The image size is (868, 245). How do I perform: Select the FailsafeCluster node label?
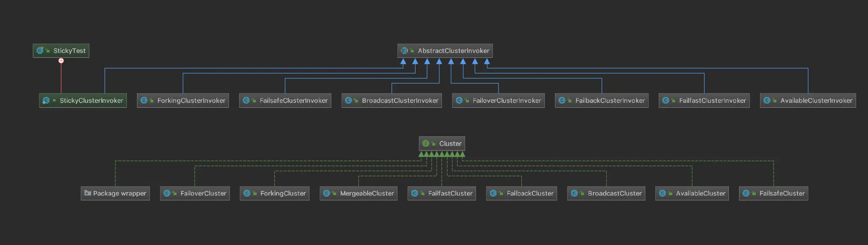coord(782,193)
